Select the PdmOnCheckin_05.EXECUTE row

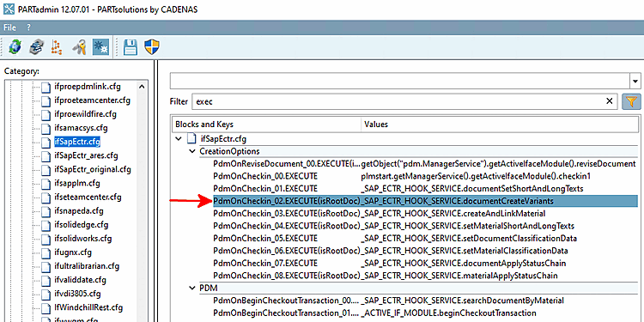click(426, 238)
